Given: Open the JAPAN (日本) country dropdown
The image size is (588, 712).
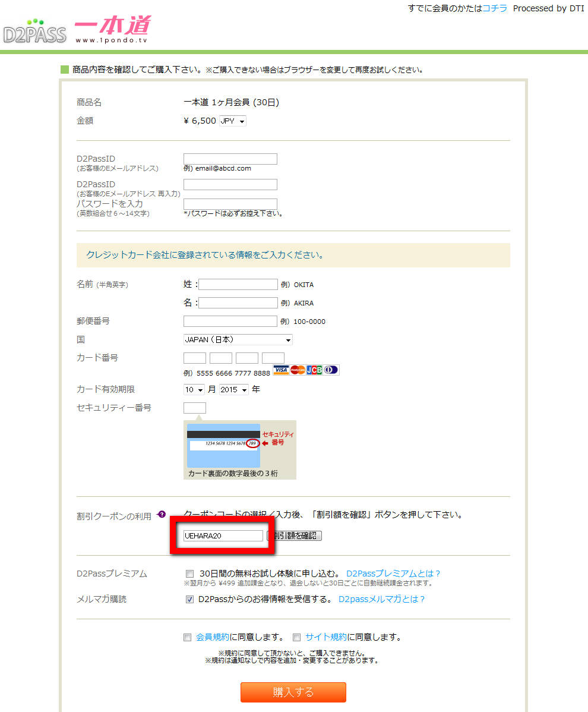Looking at the screenshot, I should [238, 339].
